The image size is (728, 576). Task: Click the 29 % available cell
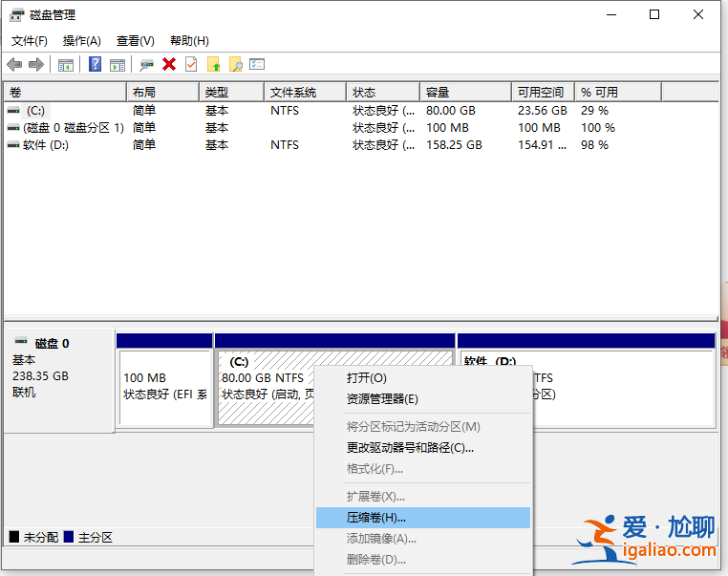(x=594, y=111)
